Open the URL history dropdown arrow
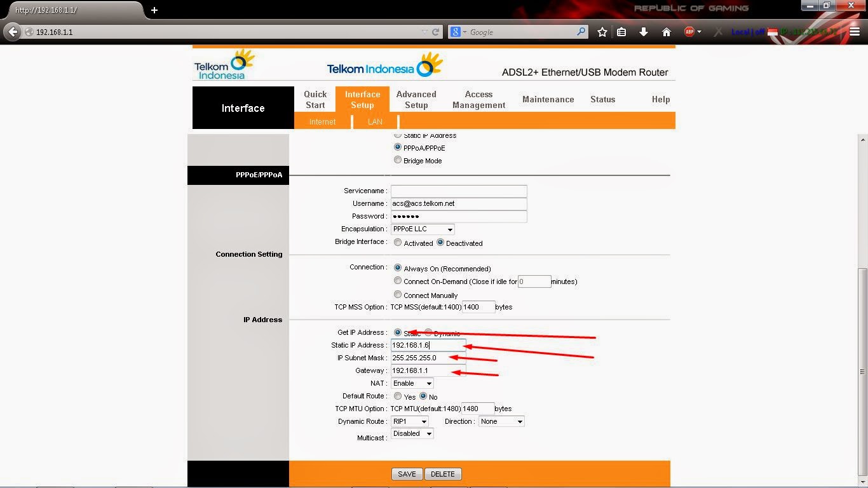 click(x=424, y=32)
